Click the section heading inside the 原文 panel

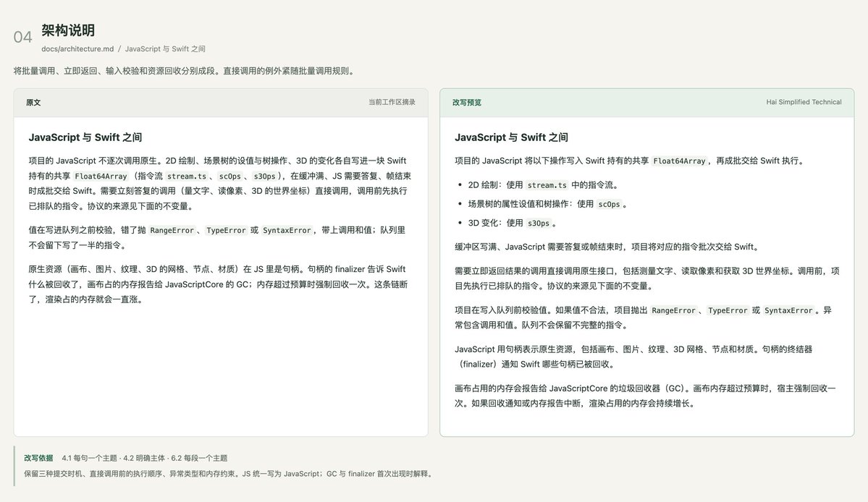[x=85, y=137]
